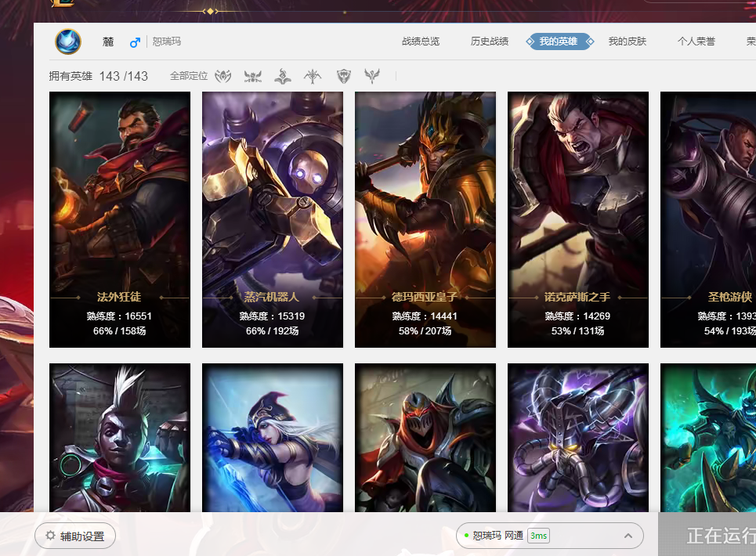The image size is (756, 556).
Task: Select the 我的英雄 tab
Action: [559, 42]
